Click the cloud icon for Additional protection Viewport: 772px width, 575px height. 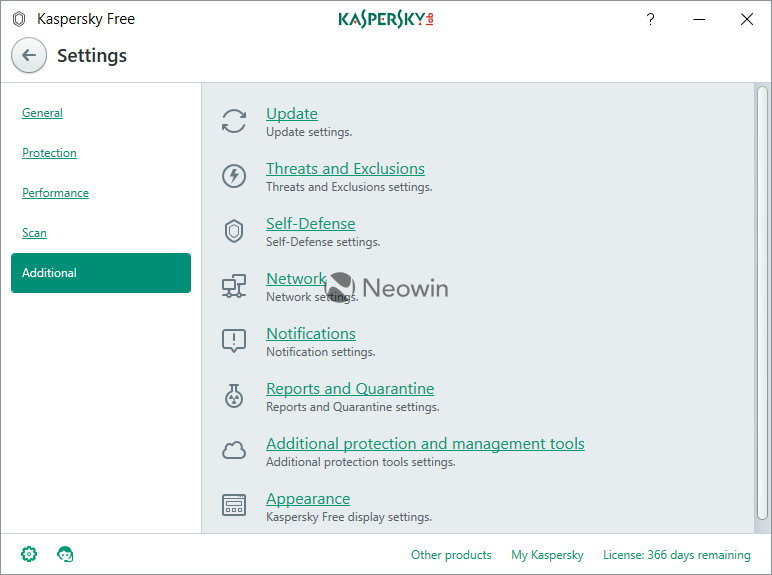click(234, 450)
